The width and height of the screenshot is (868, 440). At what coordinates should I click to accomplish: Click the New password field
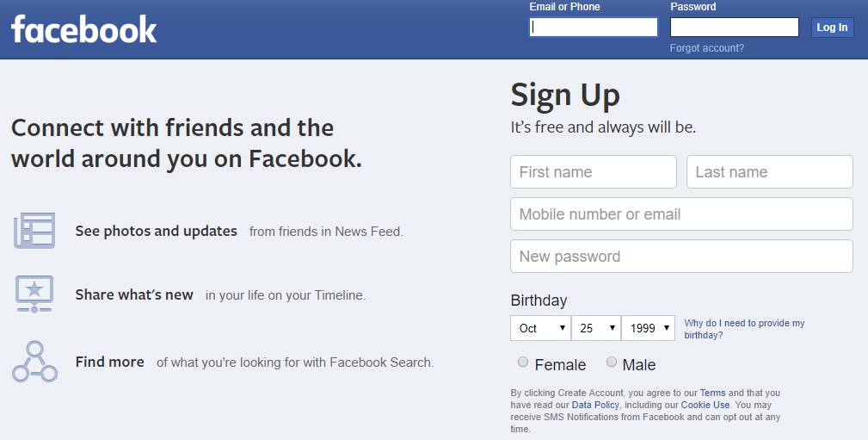click(681, 256)
